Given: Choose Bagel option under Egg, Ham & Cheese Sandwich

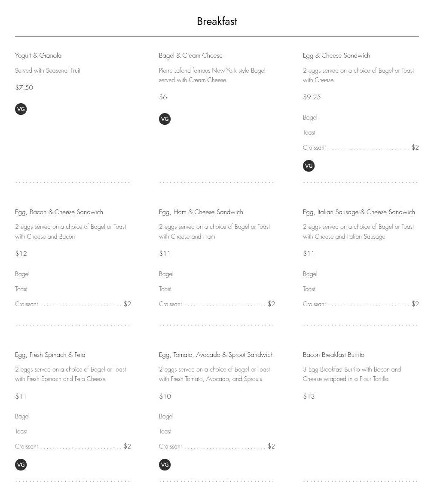Looking at the screenshot, I should [166, 274].
